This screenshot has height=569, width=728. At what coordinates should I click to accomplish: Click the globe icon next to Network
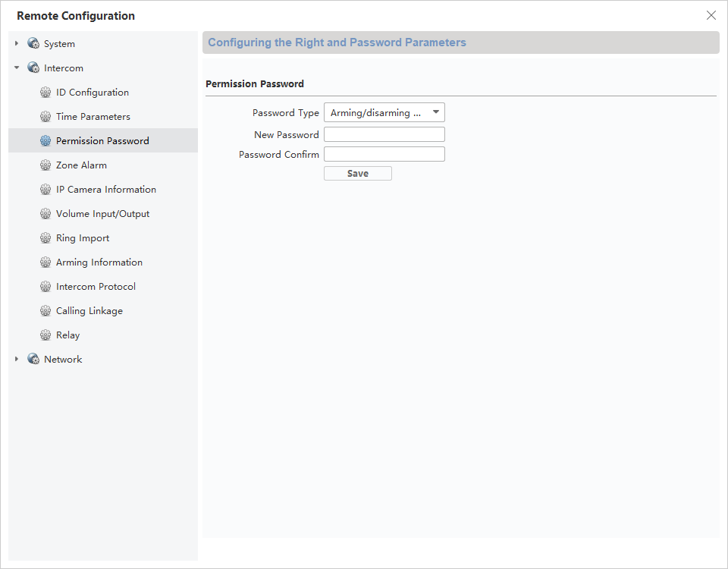coord(33,360)
